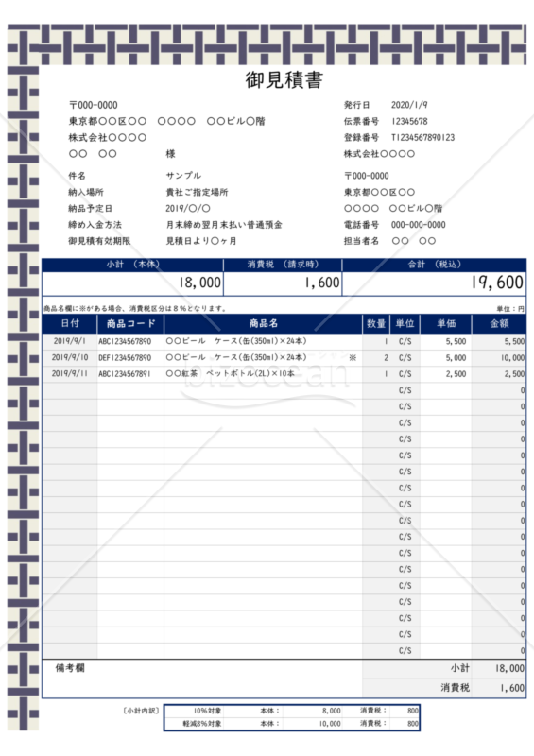Click the 単価 column header
The height and width of the screenshot is (756, 534).
tap(446, 323)
